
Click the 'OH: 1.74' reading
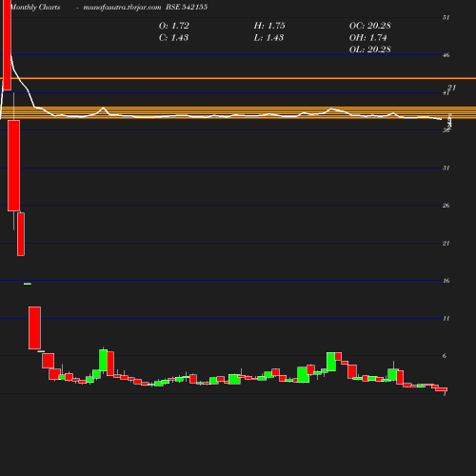tap(368, 37)
